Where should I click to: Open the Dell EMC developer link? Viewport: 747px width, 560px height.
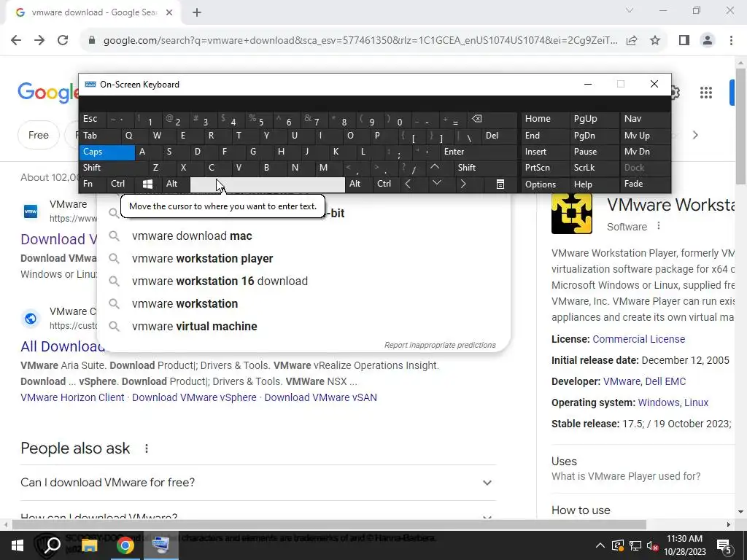point(665,381)
